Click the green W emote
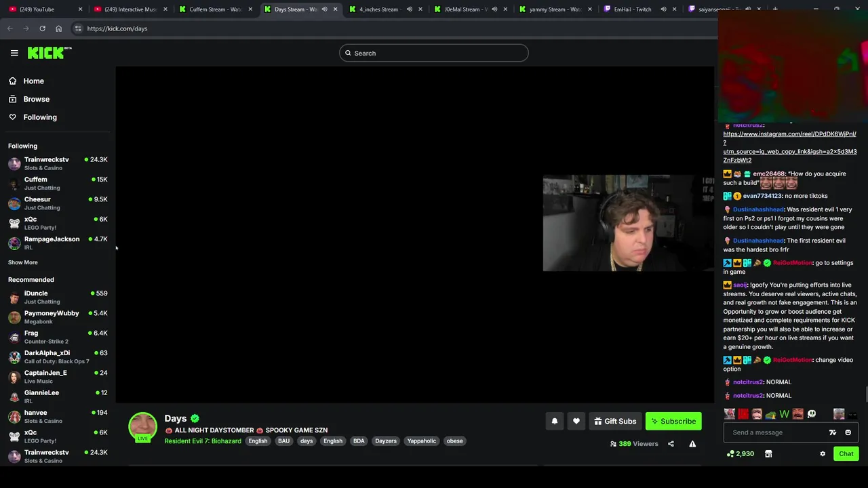This screenshot has height=488, width=868. click(784, 414)
